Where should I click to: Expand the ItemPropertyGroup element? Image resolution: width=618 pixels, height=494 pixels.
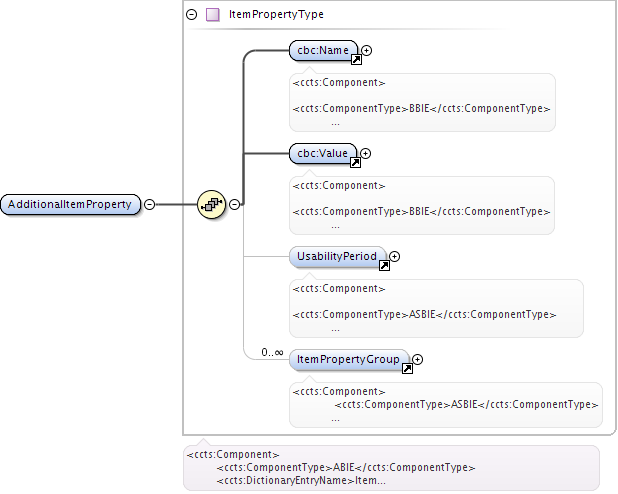(x=417, y=360)
